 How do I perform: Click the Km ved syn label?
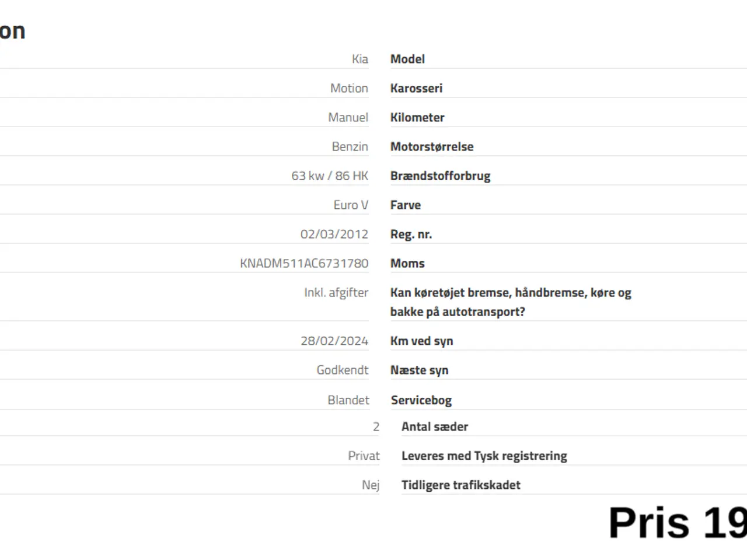click(x=421, y=341)
